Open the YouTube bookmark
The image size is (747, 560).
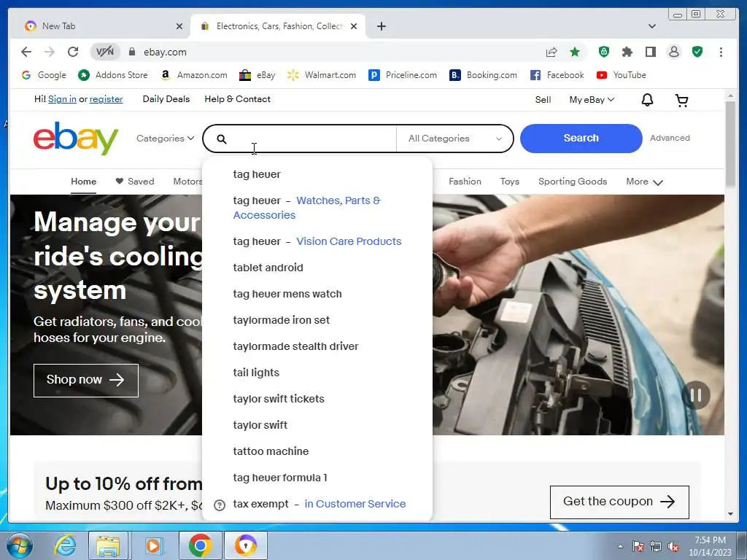[622, 75]
